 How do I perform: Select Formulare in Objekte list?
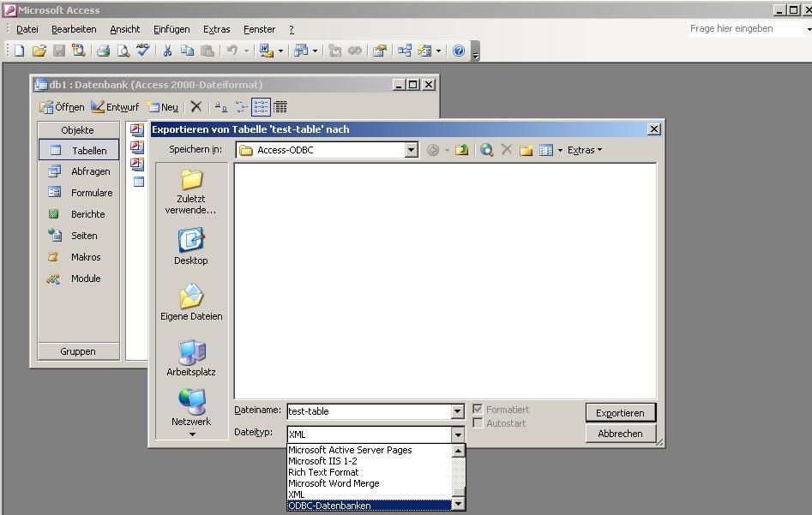pos(79,193)
